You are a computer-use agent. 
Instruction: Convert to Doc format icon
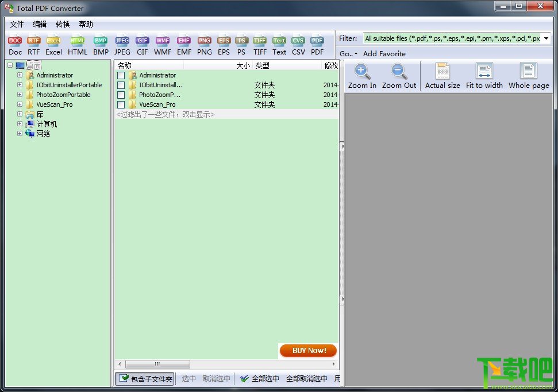click(x=15, y=46)
